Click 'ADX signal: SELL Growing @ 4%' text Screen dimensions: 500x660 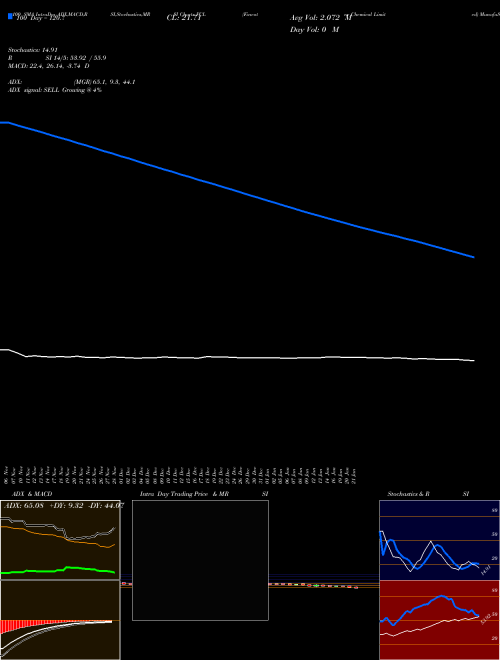55,90
